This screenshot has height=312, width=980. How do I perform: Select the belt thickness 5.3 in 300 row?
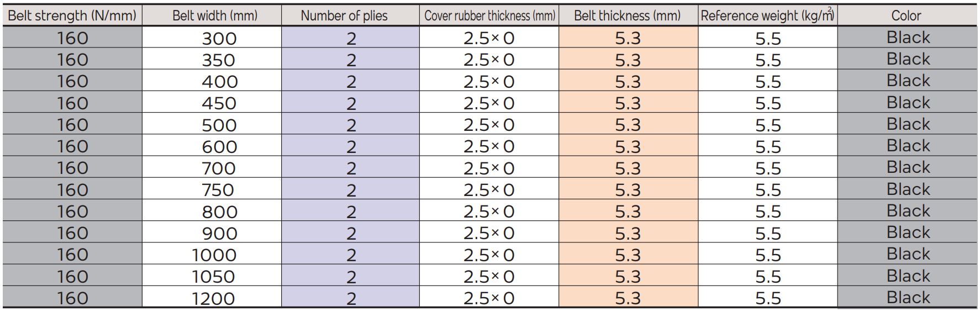[x=629, y=38]
